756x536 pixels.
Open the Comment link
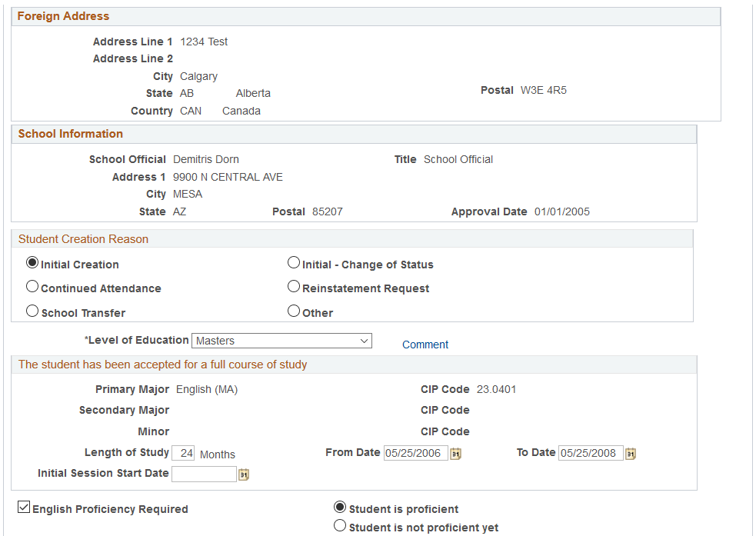click(425, 345)
